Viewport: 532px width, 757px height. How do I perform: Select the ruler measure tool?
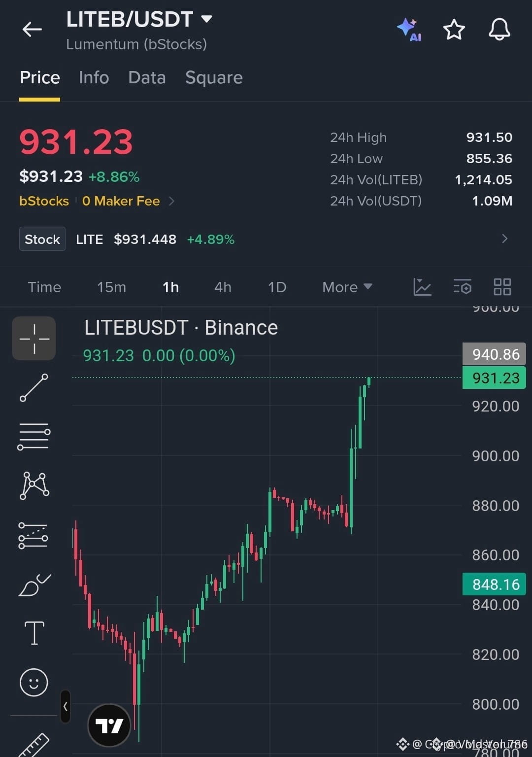tap(34, 745)
